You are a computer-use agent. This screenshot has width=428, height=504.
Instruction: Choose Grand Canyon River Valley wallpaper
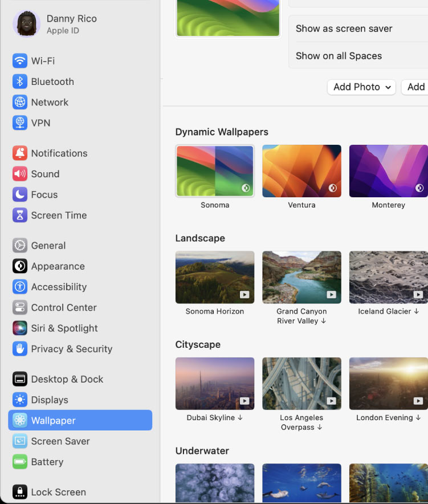[x=301, y=278]
